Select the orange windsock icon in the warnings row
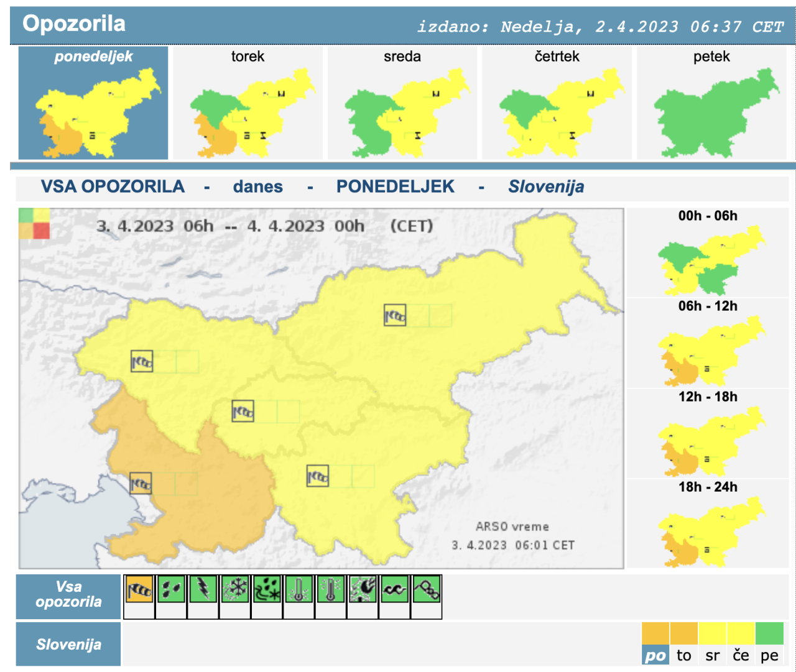The image size is (796, 672). 139,589
